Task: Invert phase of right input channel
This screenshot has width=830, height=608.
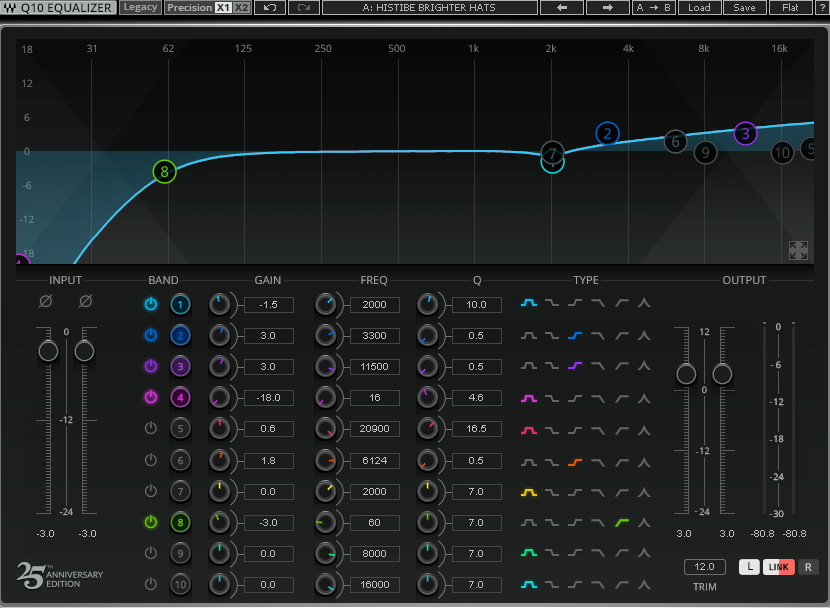Action: [85, 301]
